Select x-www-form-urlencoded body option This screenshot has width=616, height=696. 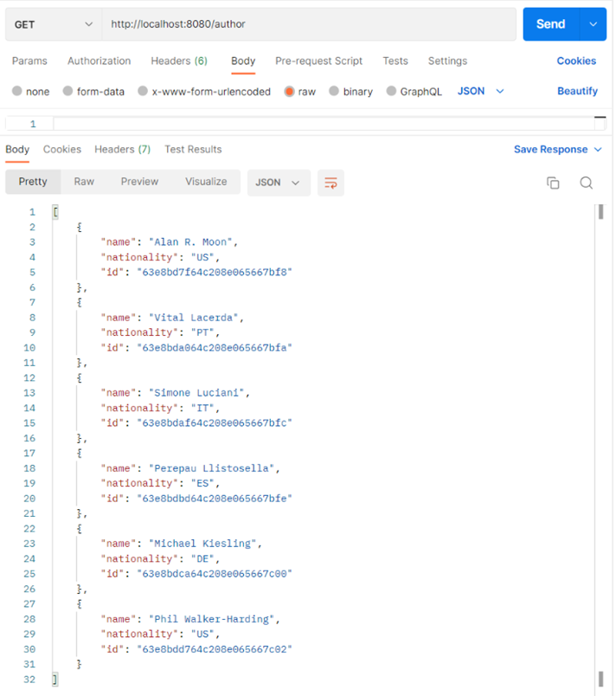point(143,92)
